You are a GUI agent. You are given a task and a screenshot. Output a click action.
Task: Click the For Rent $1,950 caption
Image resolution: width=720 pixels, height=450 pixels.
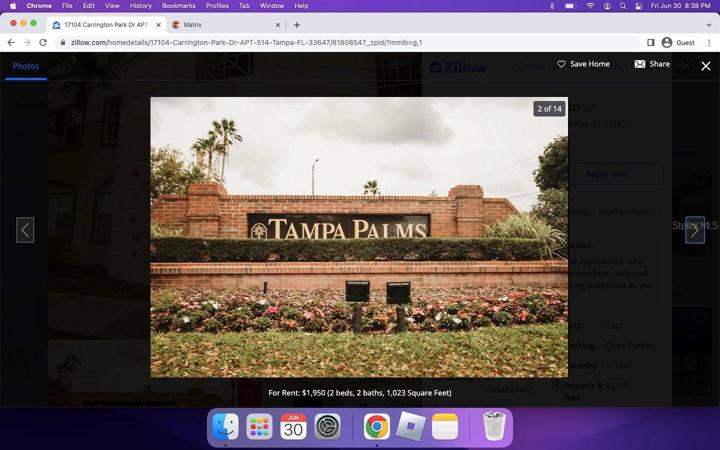point(360,393)
